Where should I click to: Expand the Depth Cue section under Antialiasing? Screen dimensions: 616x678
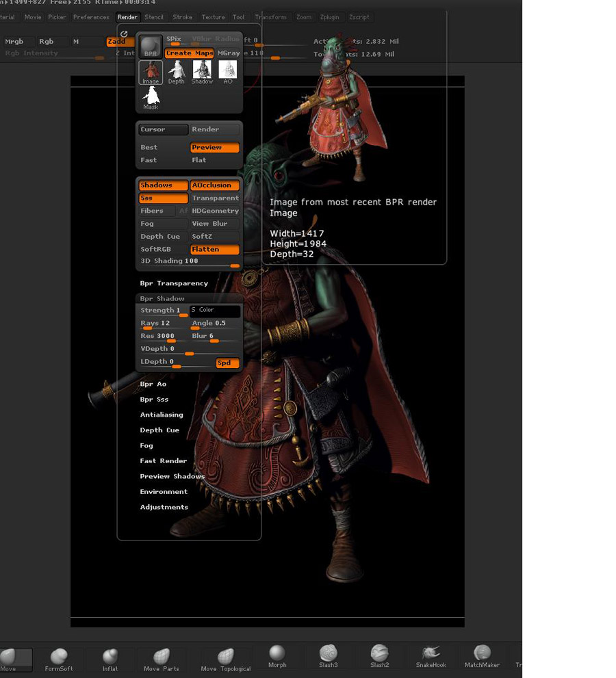(159, 430)
